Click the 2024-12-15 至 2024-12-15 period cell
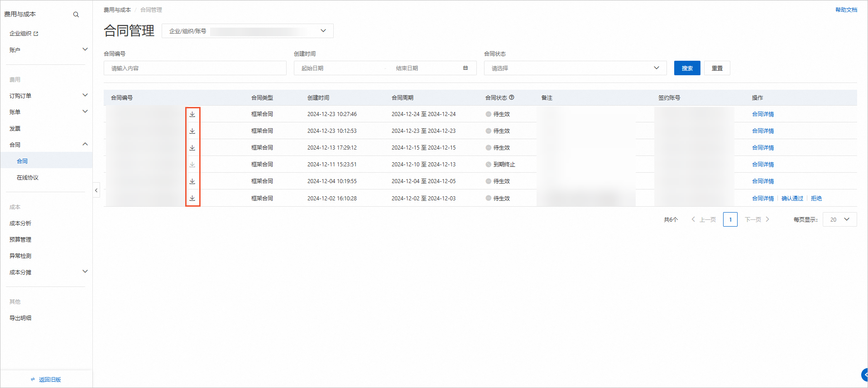The height and width of the screenshot is (388, 868). [x=424, y=148]
